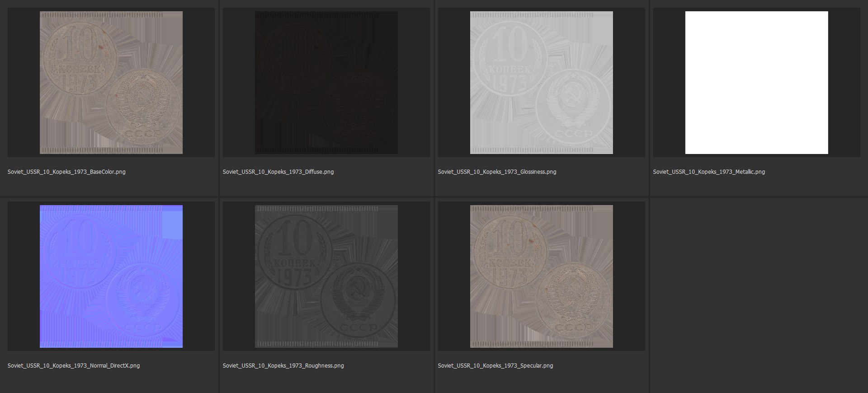Select the Glossiness texture thumbnail
The height and width of the screenshot is (393, 868).
click(x=542, y=83)
